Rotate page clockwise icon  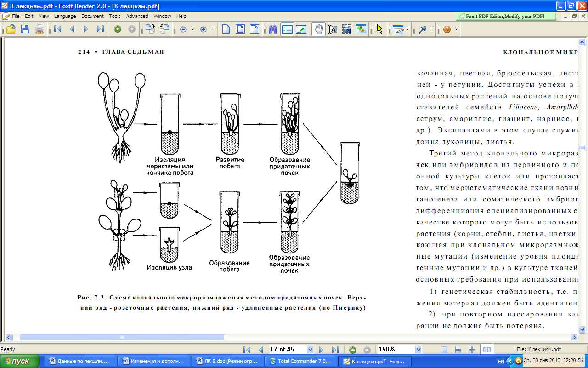coord(150,29)
